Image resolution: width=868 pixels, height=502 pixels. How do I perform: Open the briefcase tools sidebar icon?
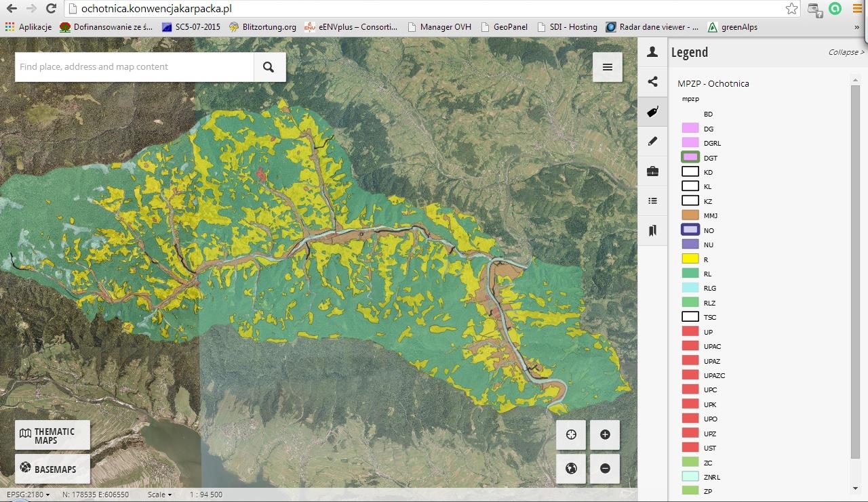[652, 171]
